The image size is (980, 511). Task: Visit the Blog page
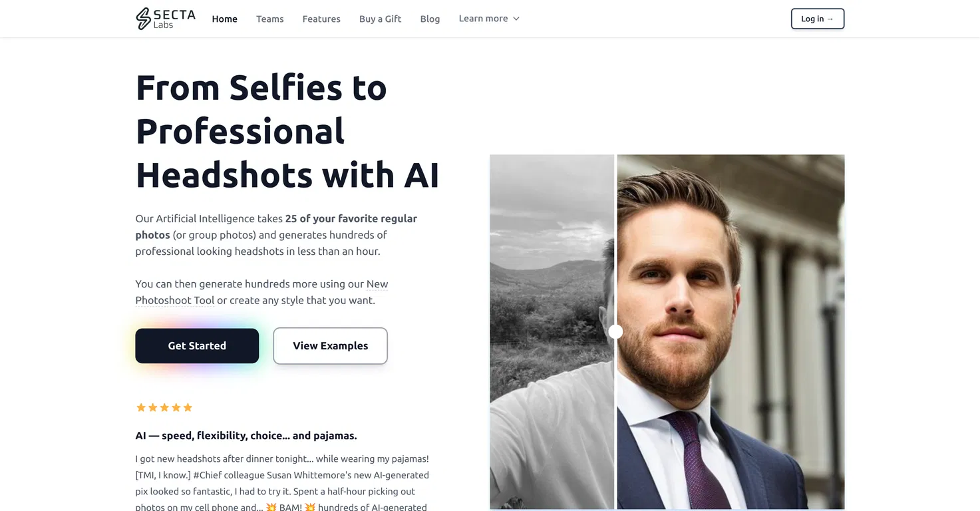click(430, 19)
